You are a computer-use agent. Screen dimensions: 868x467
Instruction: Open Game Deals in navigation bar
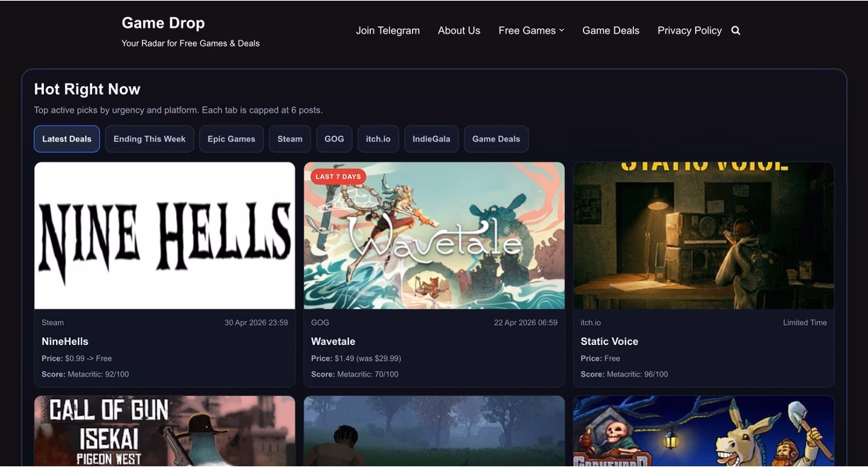(x=611, y=31)
